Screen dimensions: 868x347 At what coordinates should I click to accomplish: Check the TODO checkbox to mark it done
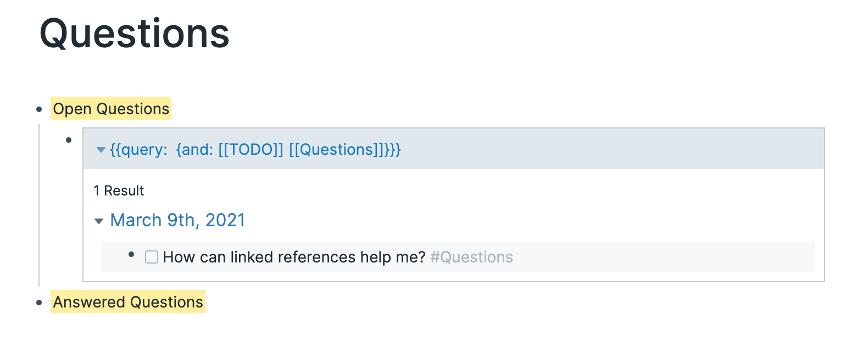tap(151, 257)
